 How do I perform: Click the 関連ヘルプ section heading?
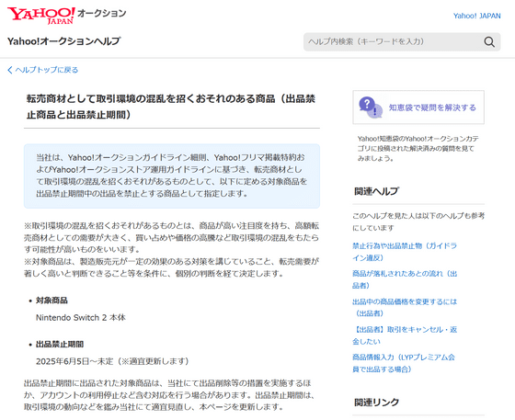coord(376,191)
